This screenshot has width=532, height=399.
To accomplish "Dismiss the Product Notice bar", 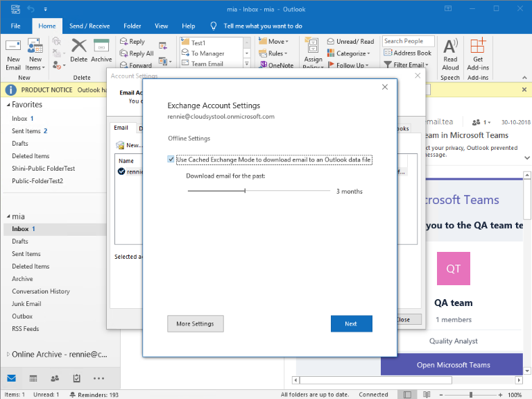I will tap(524, 90).
